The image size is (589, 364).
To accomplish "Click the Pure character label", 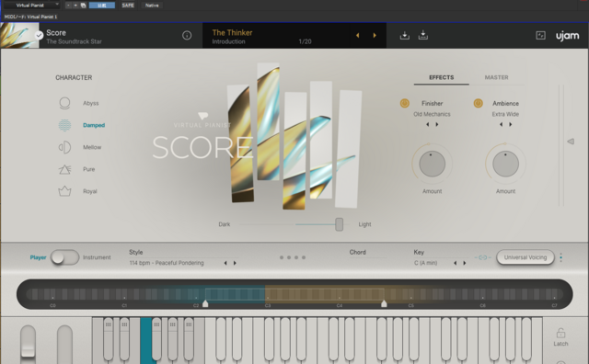I will pyautogui.click(x=88, y=169).
